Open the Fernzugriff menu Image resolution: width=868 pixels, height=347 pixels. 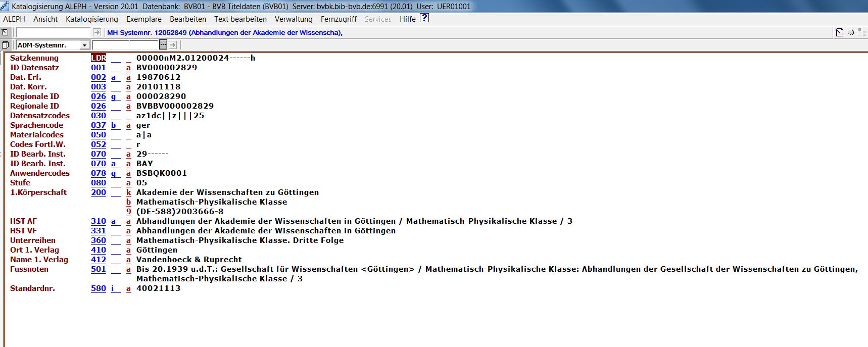tap(339, 19)
